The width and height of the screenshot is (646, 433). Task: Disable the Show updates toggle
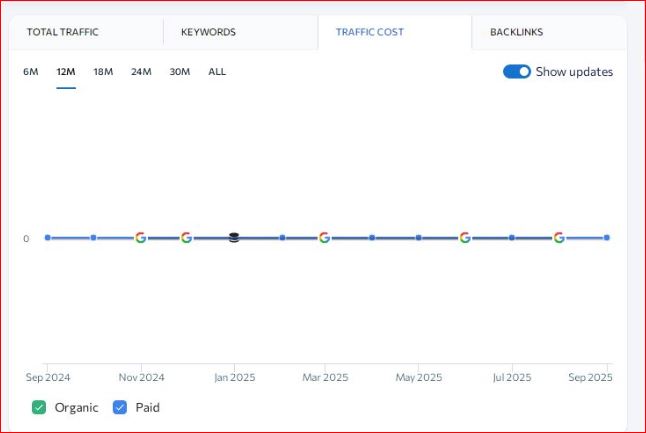click(x=516, y=72)
